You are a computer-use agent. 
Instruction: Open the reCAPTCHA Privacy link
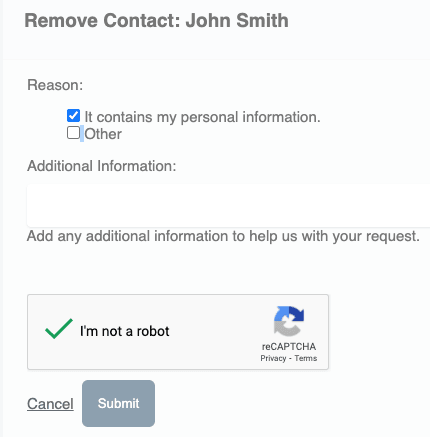tap(273, 358)
